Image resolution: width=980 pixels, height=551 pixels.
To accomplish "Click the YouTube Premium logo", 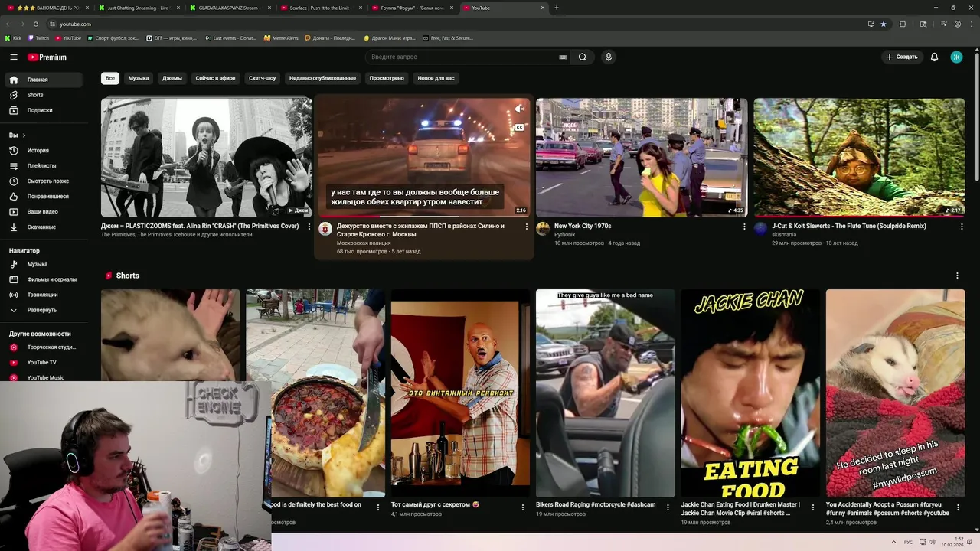I will [x=47, y=57].
